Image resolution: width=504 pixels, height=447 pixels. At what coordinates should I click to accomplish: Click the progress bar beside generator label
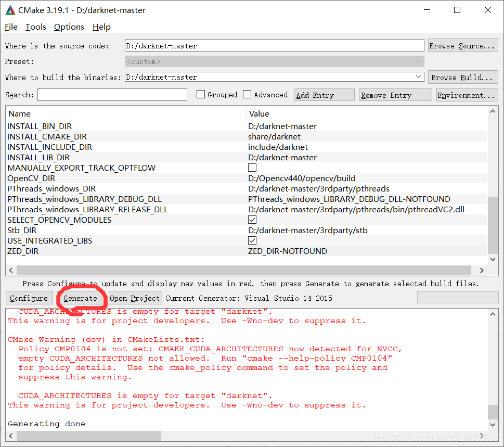click(x=457, y=298)
